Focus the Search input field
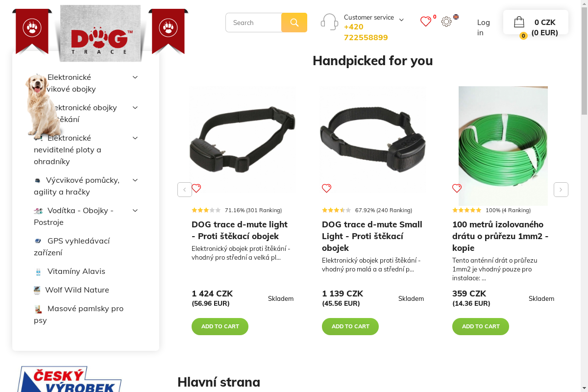The height and width of the screenshot is (392, 588). [253, 23]
